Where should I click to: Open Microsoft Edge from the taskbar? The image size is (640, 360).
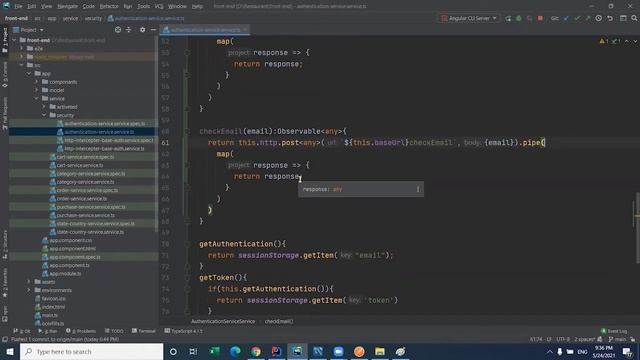click(x=235, y=351)
